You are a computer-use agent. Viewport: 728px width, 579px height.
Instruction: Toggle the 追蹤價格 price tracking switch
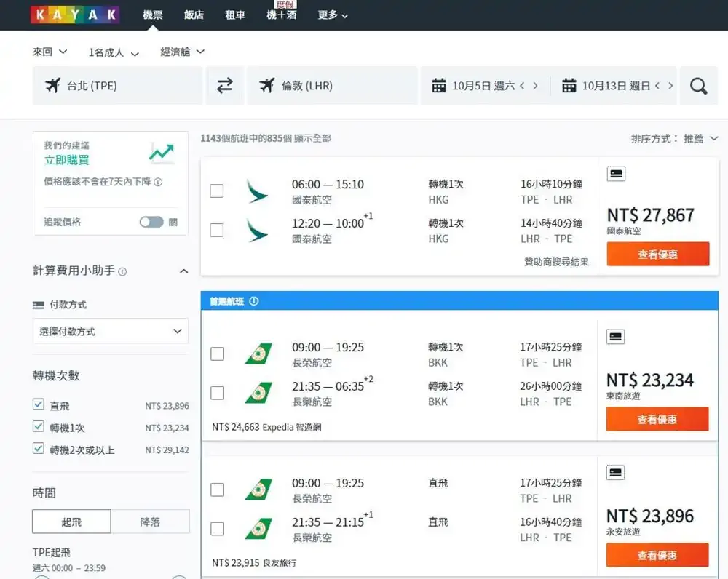pyautogui.click(x=151, y=222)
